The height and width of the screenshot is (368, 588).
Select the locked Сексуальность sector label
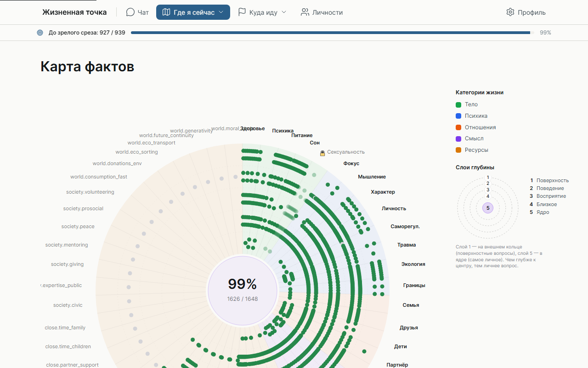[346, 152]
